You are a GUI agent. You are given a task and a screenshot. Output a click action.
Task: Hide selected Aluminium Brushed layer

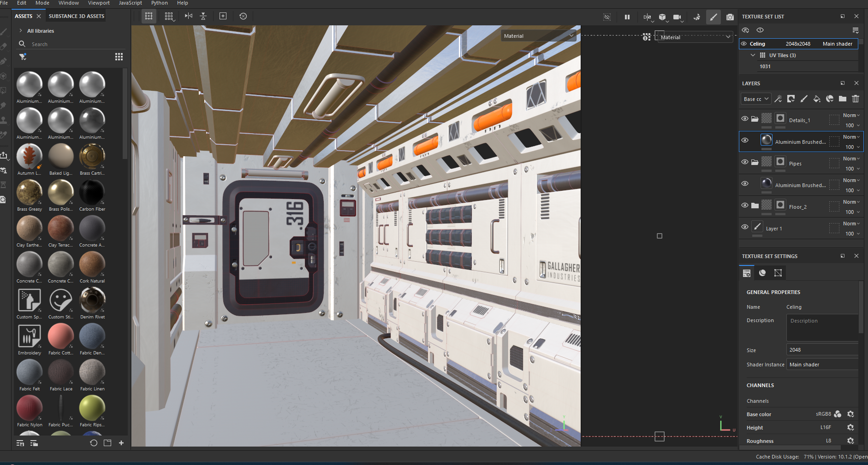click(x=745, y=140)
